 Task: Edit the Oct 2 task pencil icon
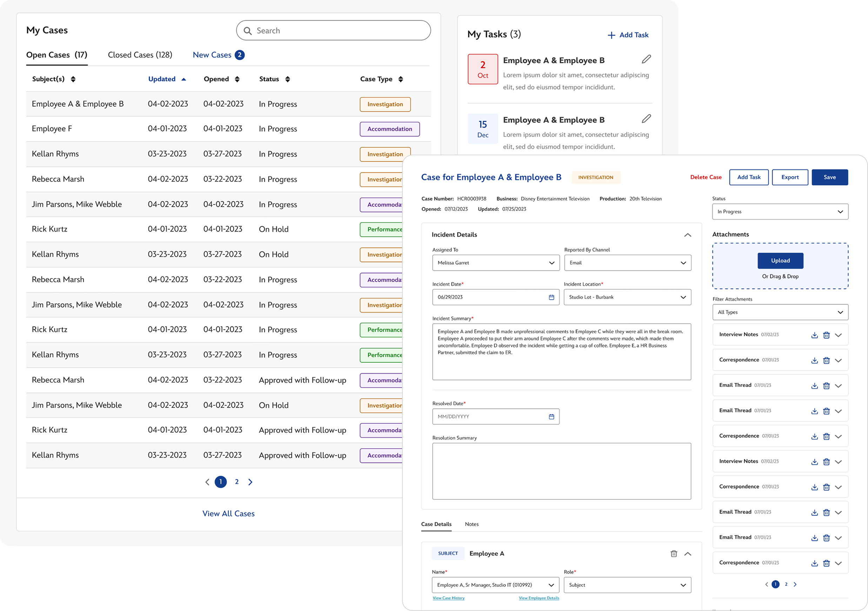pyautogui.click(x=646, y=59)
